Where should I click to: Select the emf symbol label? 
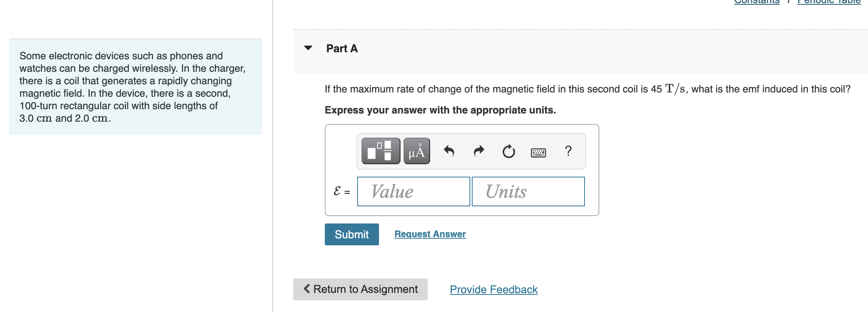point(337,191)
